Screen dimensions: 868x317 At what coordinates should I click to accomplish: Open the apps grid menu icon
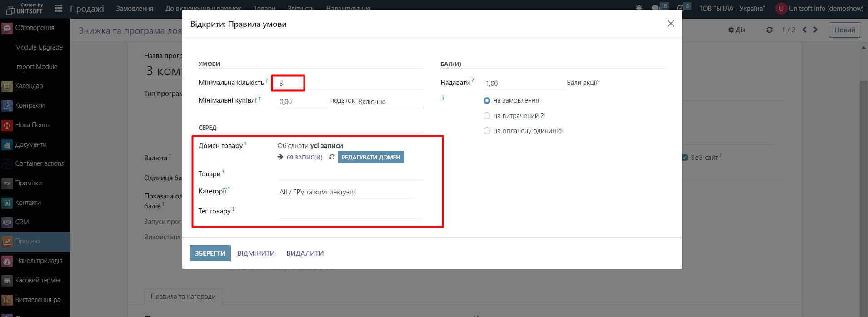58,8
